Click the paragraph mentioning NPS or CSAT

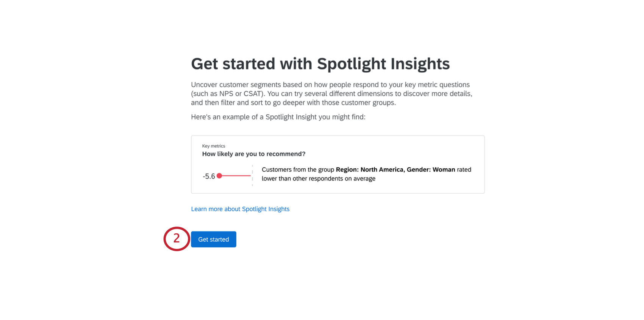(x=331, y=93)
